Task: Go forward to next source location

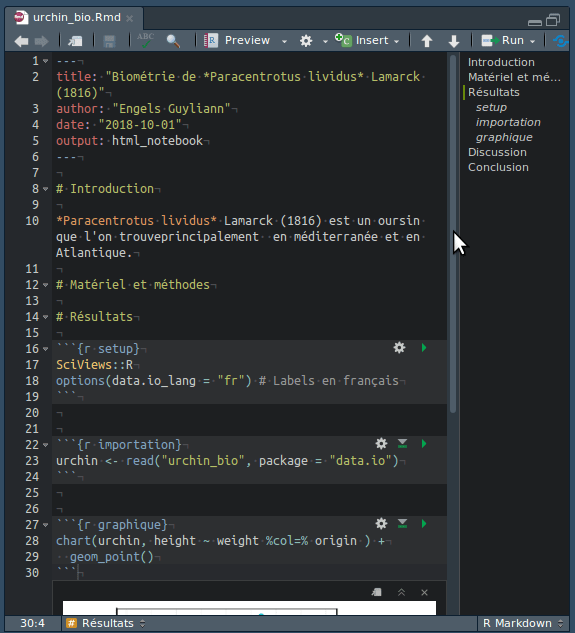Action: click(42, 41)
